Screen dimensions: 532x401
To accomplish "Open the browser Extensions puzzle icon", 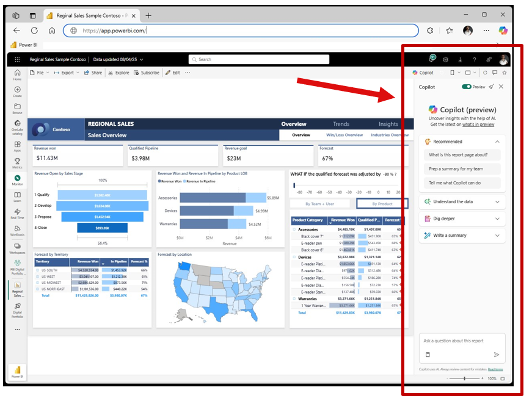I will click(x=430, y=31).
